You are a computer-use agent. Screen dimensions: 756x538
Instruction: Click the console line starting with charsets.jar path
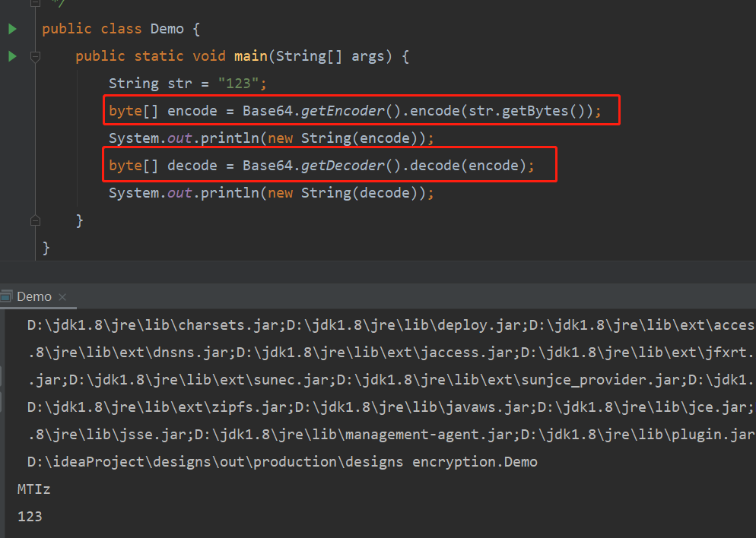tap(390, 325)
